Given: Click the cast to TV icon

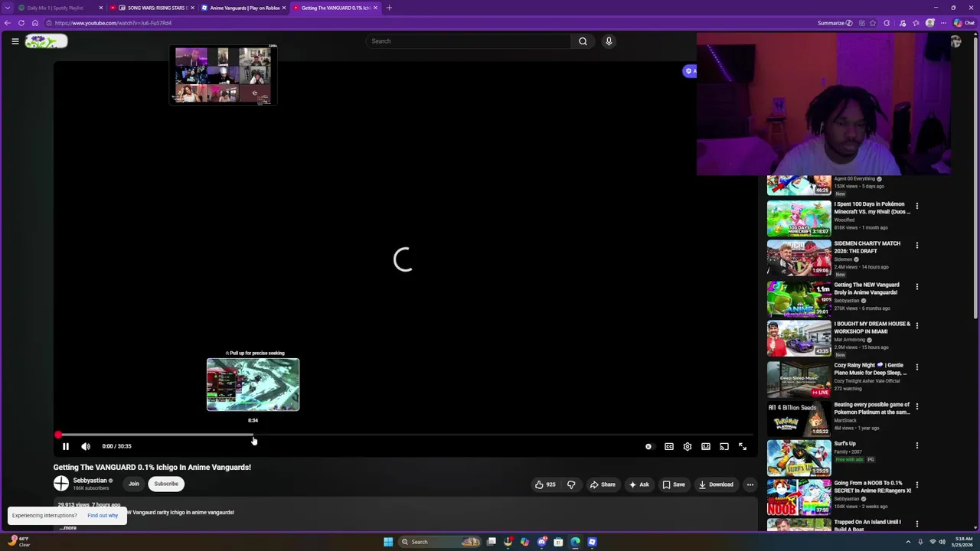Looking at the screenshot, I should [724, 446].
